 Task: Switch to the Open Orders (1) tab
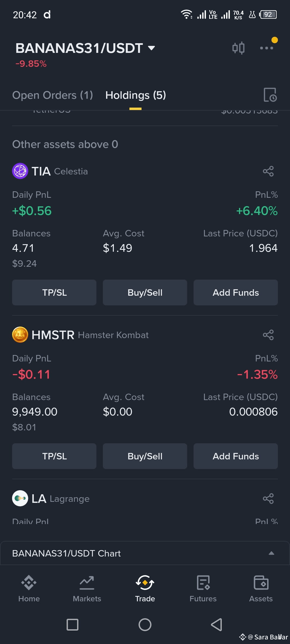[53, 95]
